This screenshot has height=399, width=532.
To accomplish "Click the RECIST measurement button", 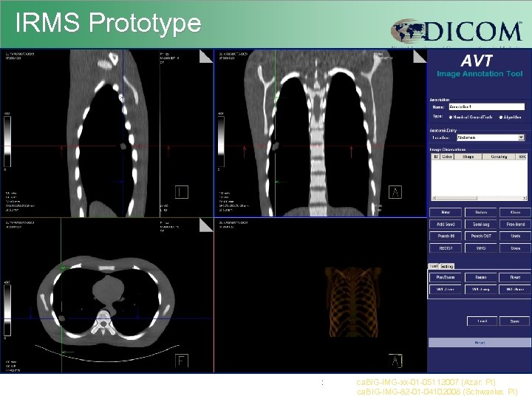I will pos(446,248).
